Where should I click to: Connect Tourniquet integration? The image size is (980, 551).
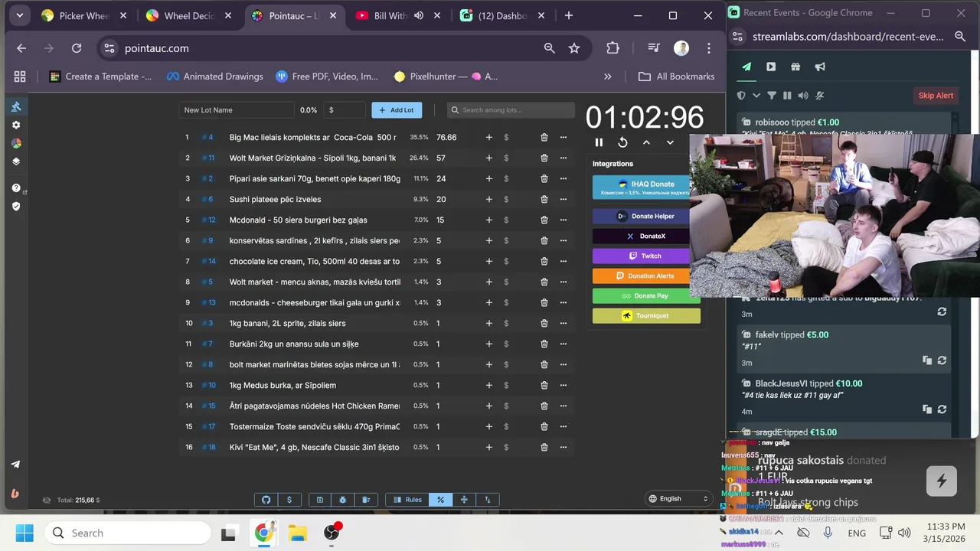point(646,315)
